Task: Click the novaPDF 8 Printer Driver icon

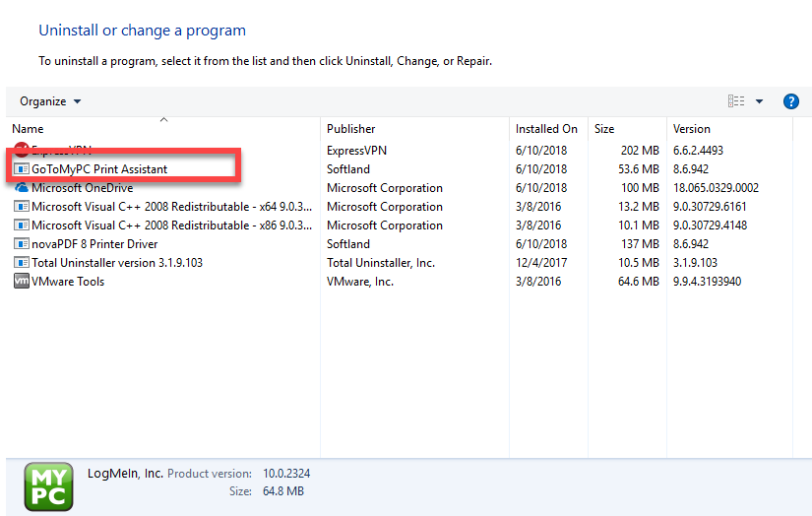Action: pyautogui.click(x=22, y=243)
